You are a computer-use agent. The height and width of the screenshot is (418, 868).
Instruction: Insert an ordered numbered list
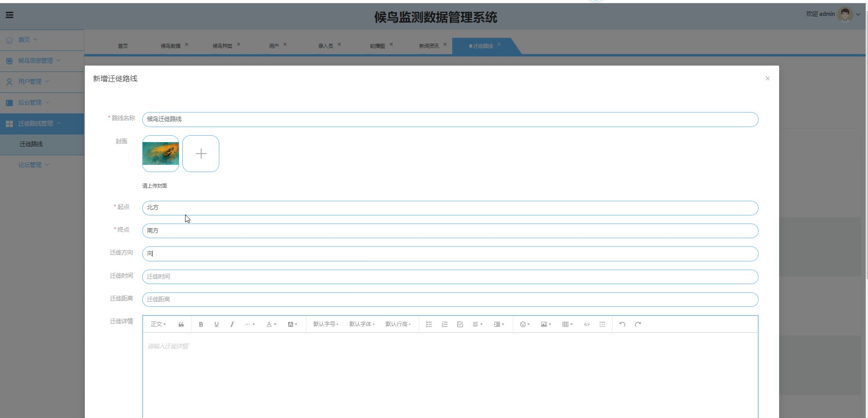(x=444, y=324)
